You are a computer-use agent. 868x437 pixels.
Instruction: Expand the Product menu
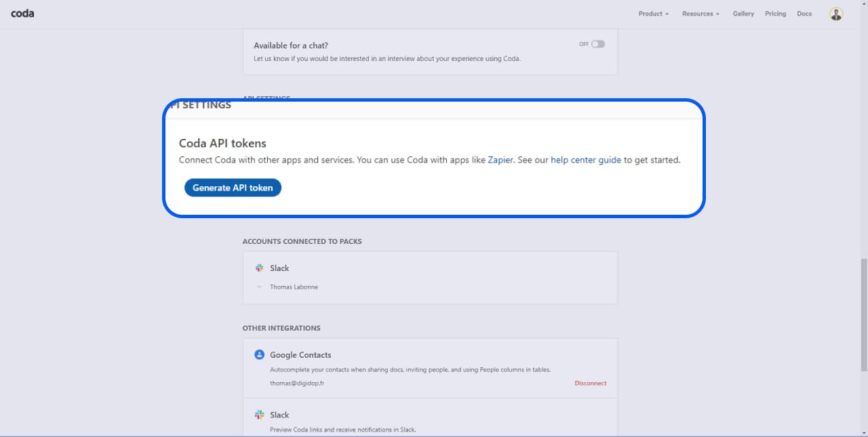[x=654, y=14]
